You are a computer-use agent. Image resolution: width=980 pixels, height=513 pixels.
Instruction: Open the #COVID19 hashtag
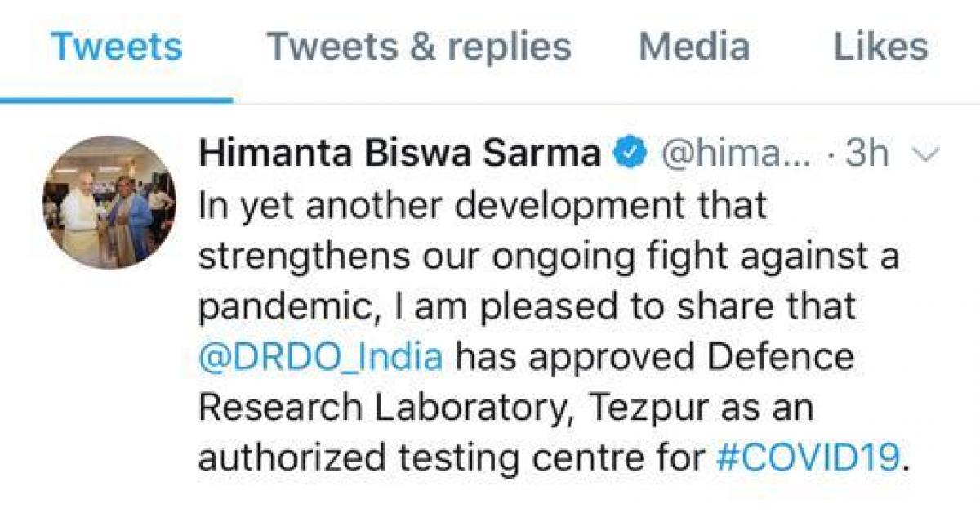pyautogui.click(x=807, y=458)
